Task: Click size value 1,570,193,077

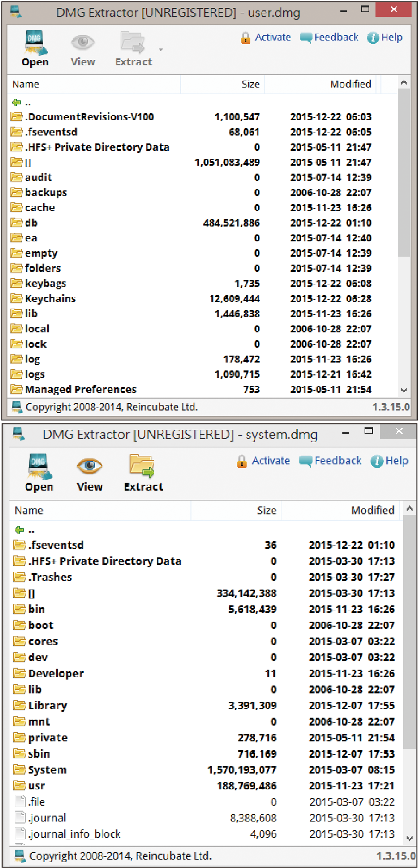Action: [x=242, y=770]
